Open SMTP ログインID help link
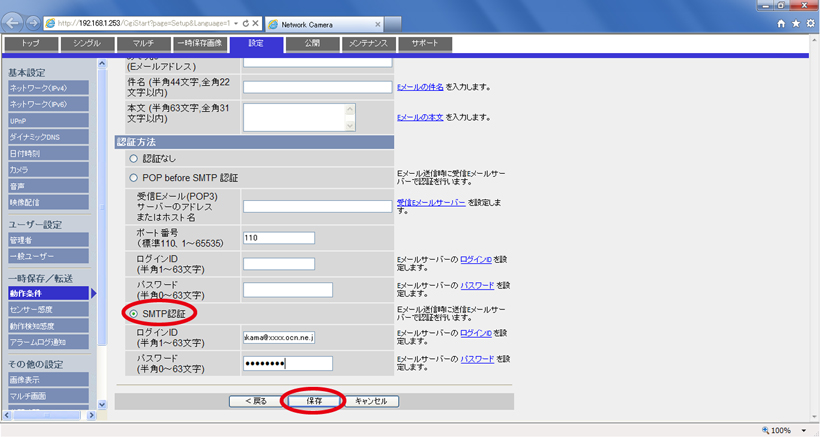This screenshot has width=820, height=437. click(x=476, y=333)
